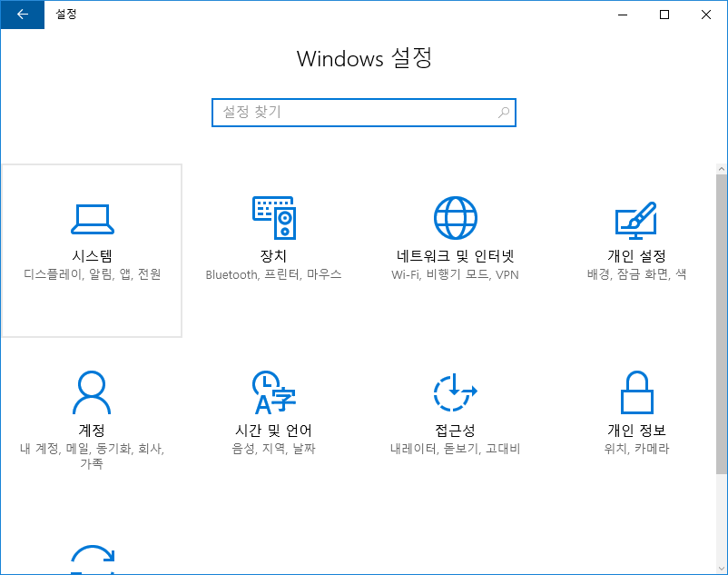The width and height of the screenshot is (728, 575).
Task: Open the 시스템 laptop icon
Action: [x=93, y=219]
